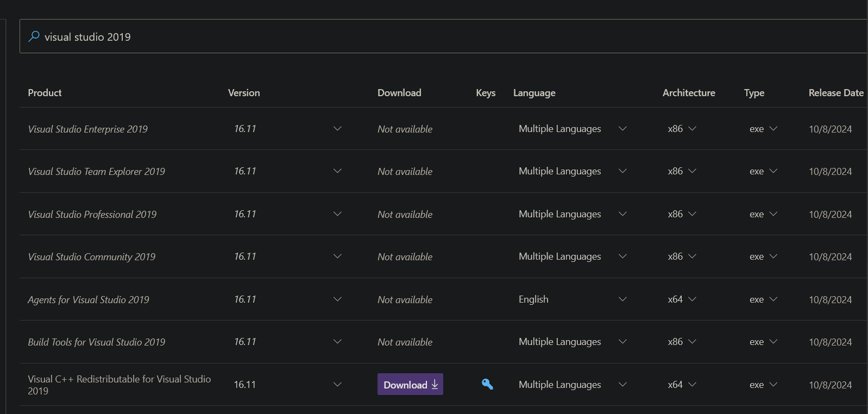Click Not available in the Agents row
The width and height of the screenshot is (868, 414).
pos(405,300)
